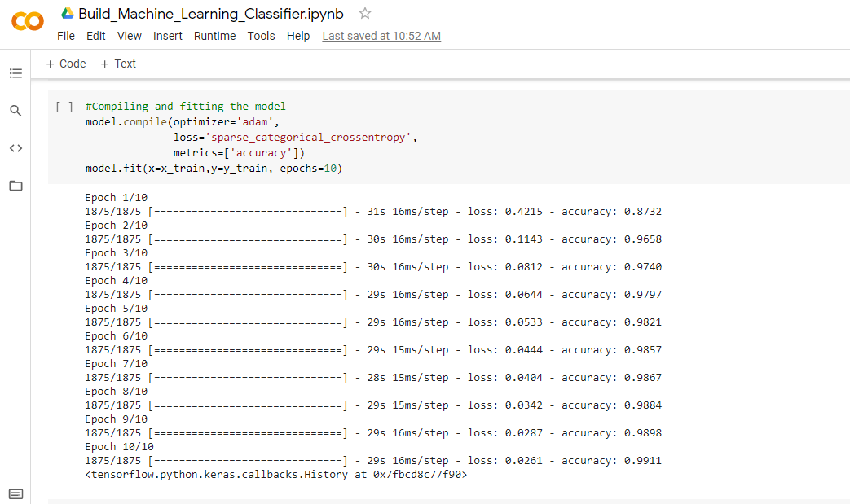The width and height of the screenshot is (850, 504).
Task: Click the Colab logo
Action: pos(28,21)
